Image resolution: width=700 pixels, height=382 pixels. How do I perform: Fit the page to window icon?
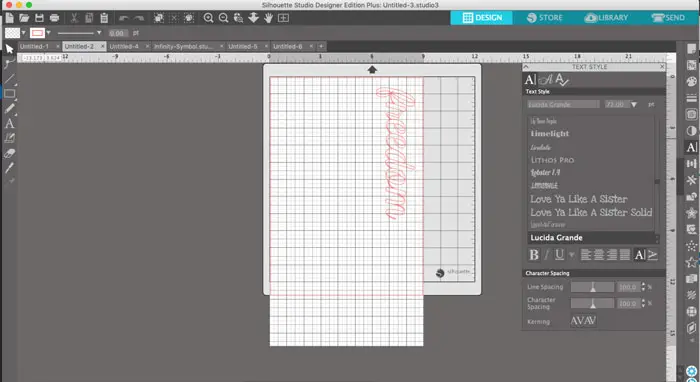[283, 18]
